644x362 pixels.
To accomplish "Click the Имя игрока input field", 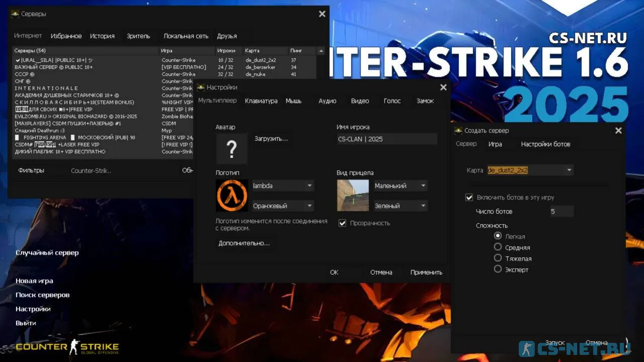I will tap(387, 139).
